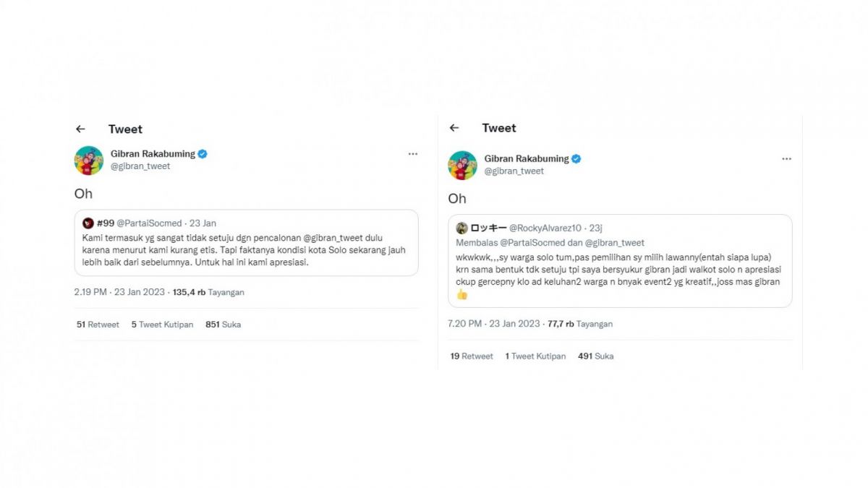This screenshot has width=868, height=488.
Task: Click the verified badge beside Gibran Rakabuming
Action: pyautogui.click(x=202, y=153)
